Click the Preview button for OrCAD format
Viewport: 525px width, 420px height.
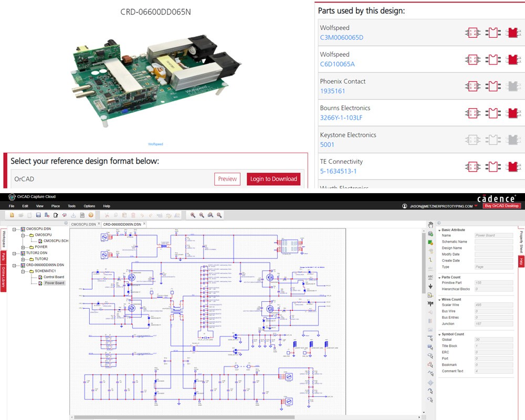pos(227,179)
